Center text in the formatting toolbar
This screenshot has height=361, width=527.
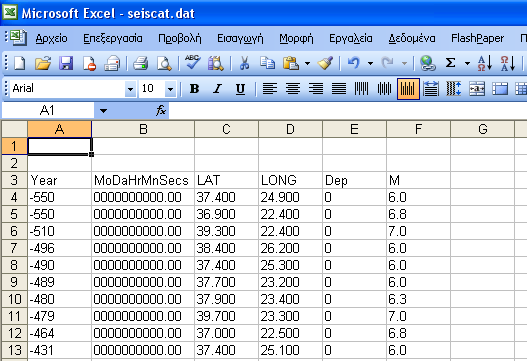[293, 89]
